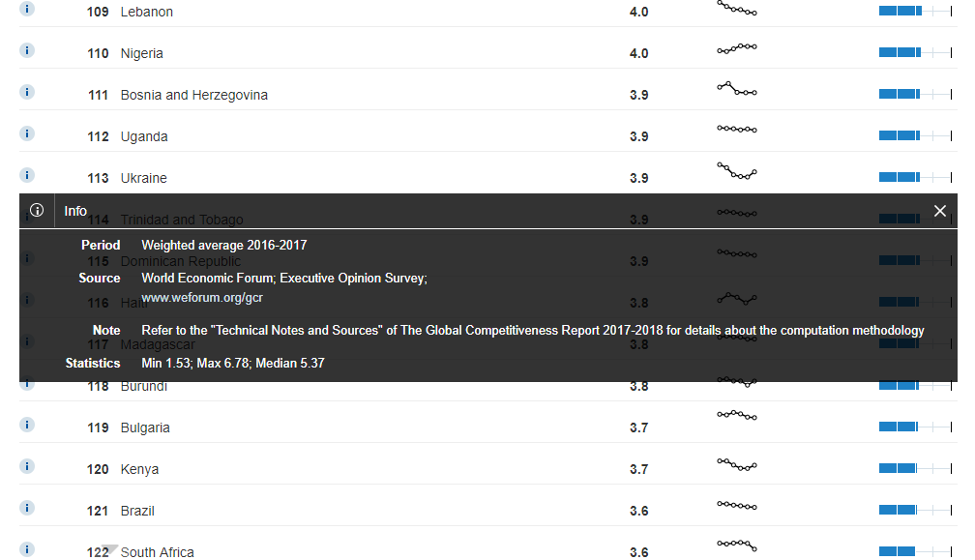975x560 pixels.
Task: Show info for the Brazil row
Action: (27, 508)
